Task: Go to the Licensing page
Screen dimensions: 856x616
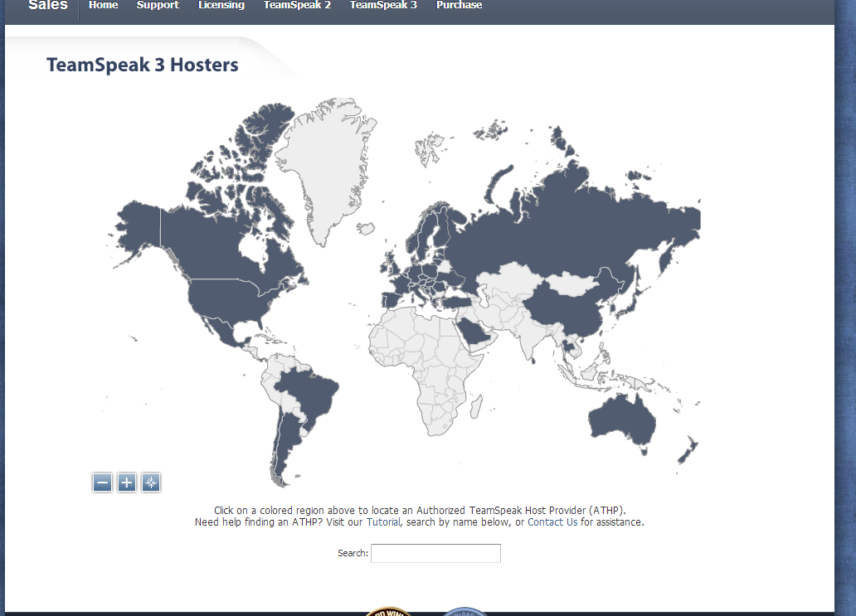Action: [x=221, y=5]
